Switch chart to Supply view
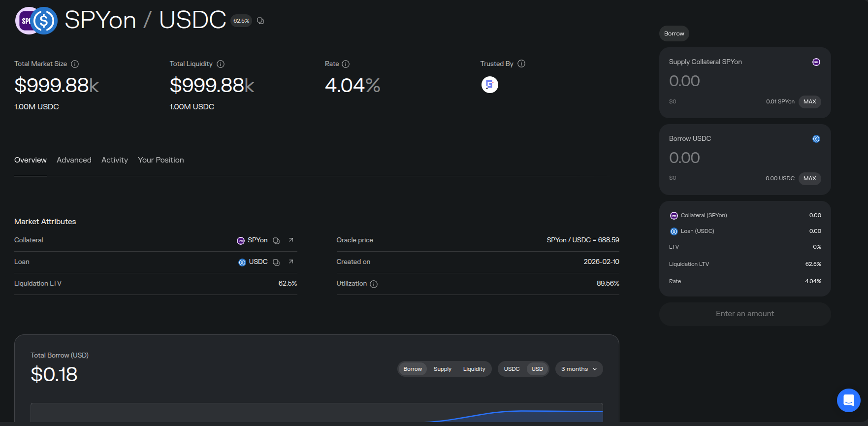 coord(442,369)
